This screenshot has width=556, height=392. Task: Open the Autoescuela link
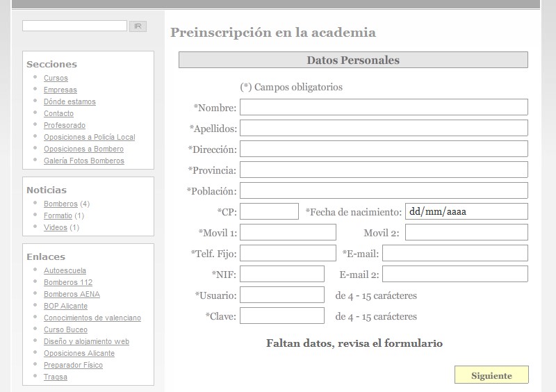(x=65, y=270)
